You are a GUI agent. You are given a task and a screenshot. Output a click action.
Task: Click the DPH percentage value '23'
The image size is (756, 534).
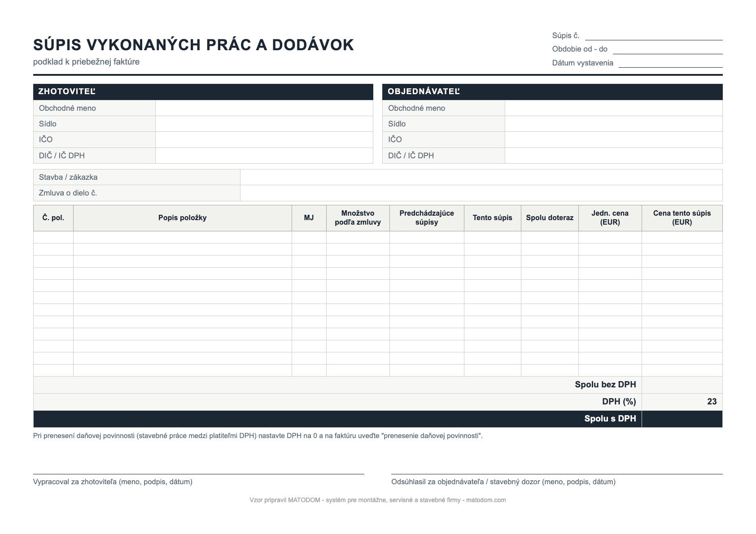tap(712, 402)
